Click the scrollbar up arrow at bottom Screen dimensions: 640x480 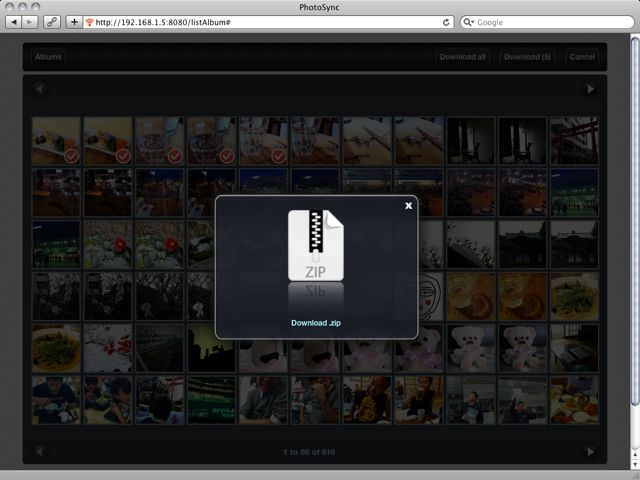[x=635, y=455]
